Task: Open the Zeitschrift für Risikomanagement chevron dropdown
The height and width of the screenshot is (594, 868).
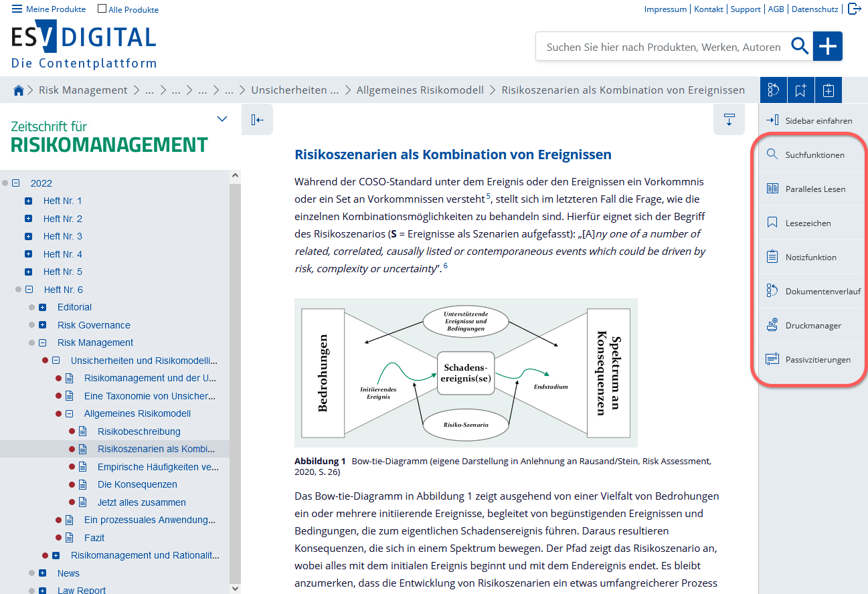Action: click(x=222, y=118)
